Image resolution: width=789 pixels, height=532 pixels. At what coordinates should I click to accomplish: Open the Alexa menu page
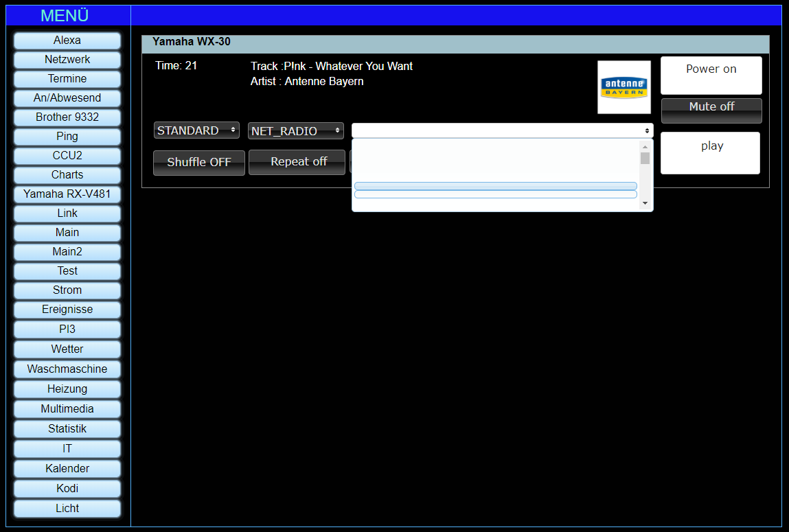[x=67, y=41]
